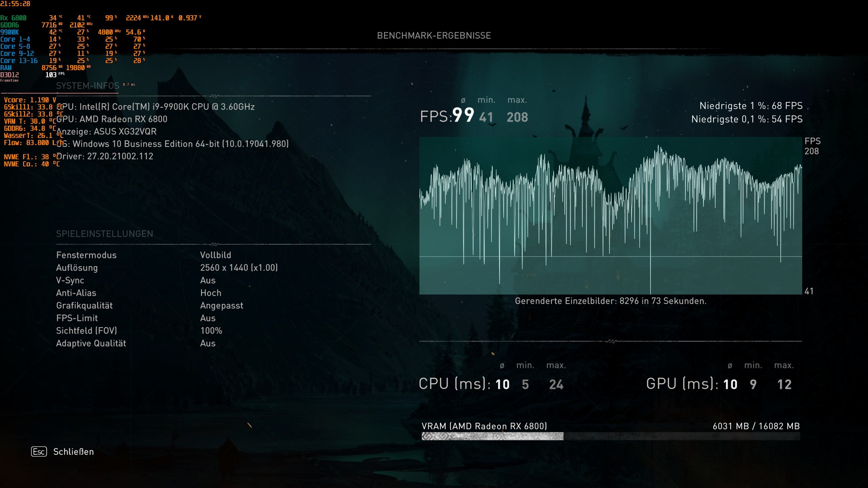
Task: Click the RAM overlay row label
Action: [6, 68]
